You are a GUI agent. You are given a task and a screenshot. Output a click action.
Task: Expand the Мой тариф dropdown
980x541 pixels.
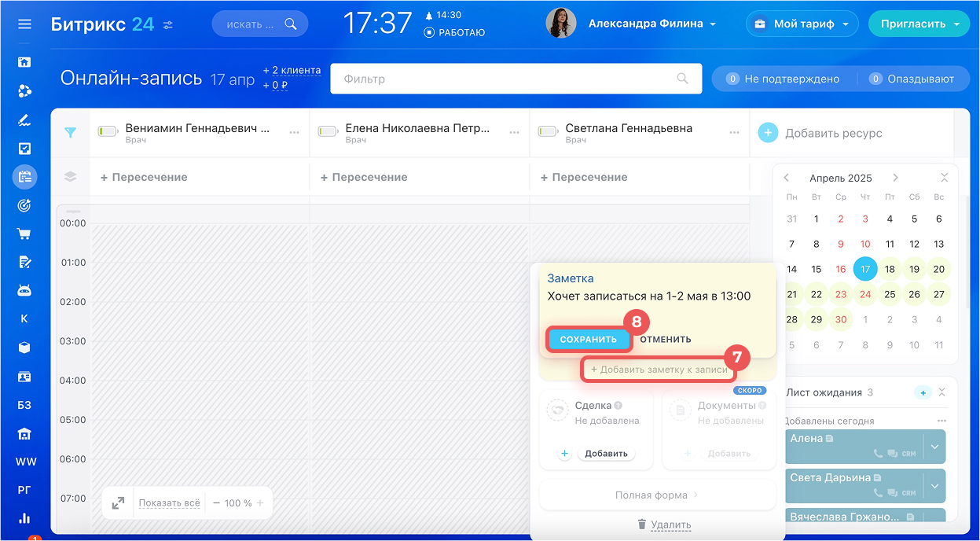(x=801, y=24)
